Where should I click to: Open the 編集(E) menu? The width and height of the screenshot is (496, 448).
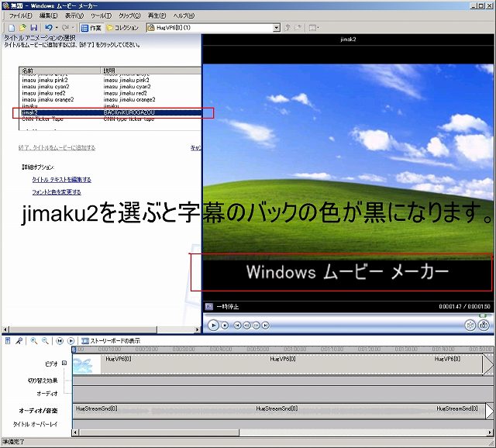point(48,16)
